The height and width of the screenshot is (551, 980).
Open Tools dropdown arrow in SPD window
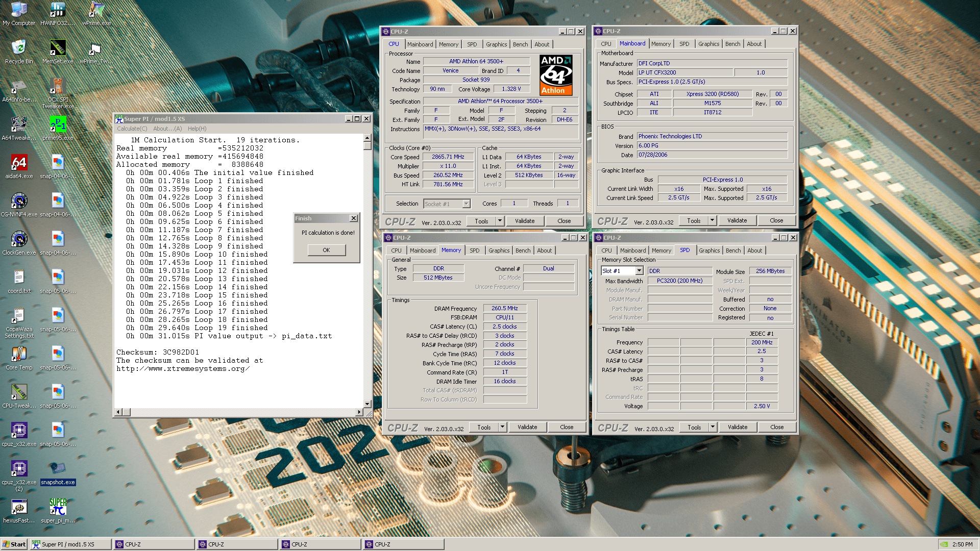point(713,427)
